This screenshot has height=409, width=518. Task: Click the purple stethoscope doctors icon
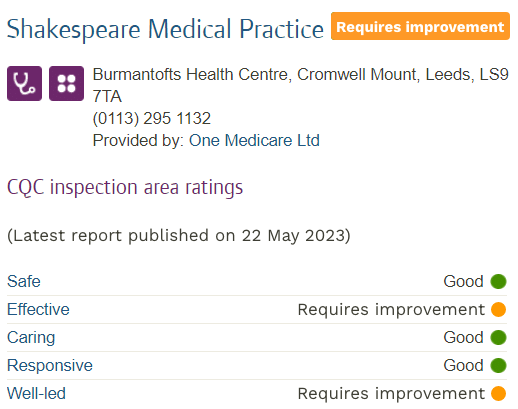[x=24, y=83]
